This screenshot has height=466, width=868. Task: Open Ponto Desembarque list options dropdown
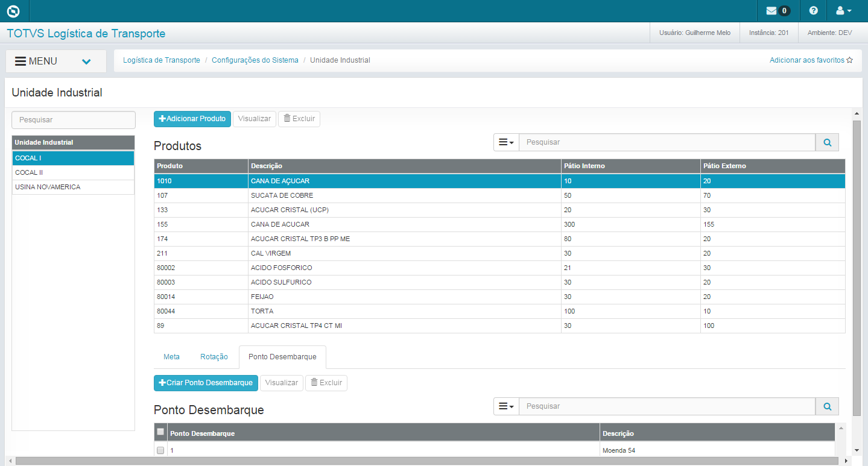coord(506,406)
